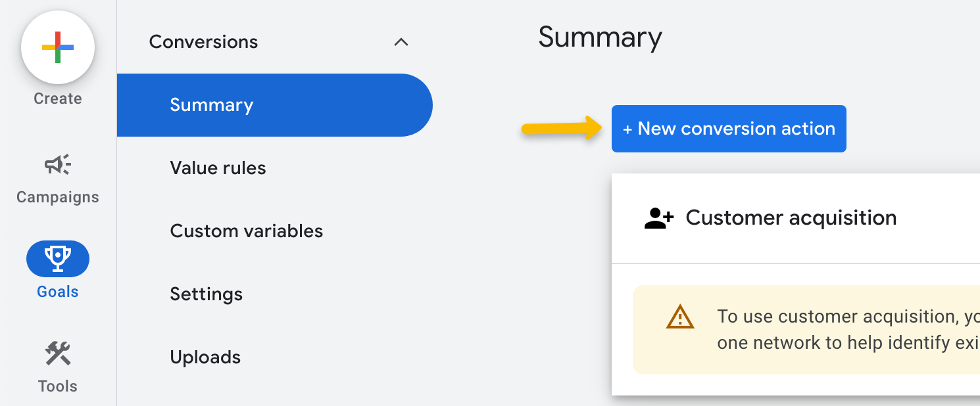Image resolution: width=980 pixels, height=406 pixels.
Task: Click the warning triangle icon
Action: [679, 317]
